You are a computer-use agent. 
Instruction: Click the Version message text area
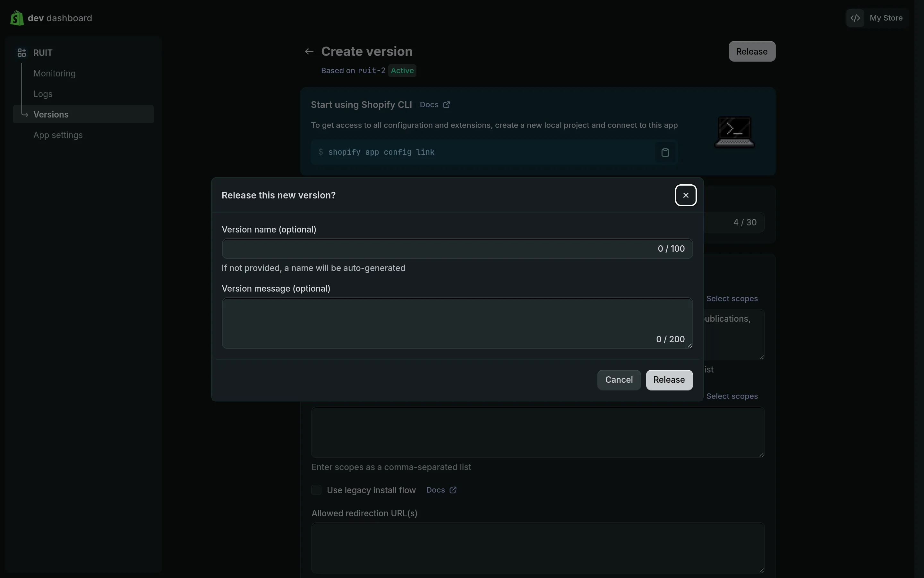pos(457,323)
